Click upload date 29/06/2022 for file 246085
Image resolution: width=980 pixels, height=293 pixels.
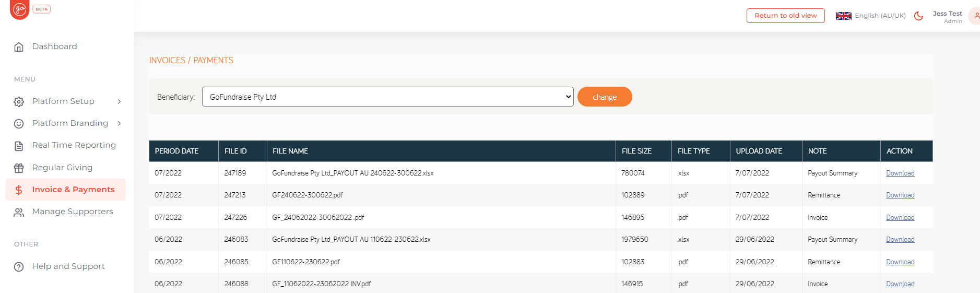click(x=755, y=262)
